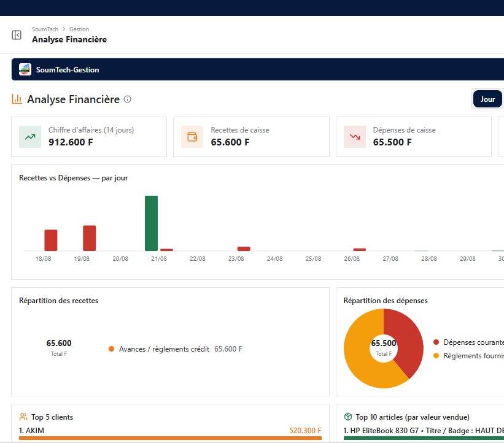504x443 pixels.
Task: Click the 20/08 axis date label
Action: pyautogui.click(x=120, y=258)
